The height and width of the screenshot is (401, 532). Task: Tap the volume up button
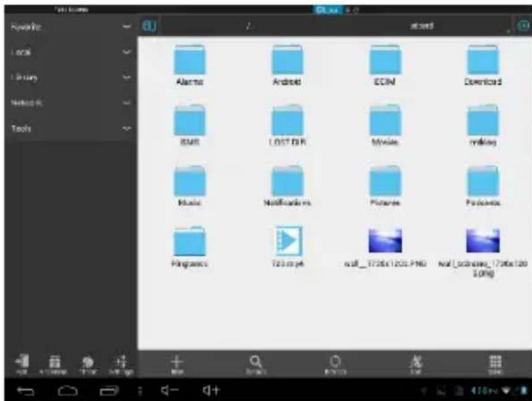pyautogui.click(x=211, y=390)
